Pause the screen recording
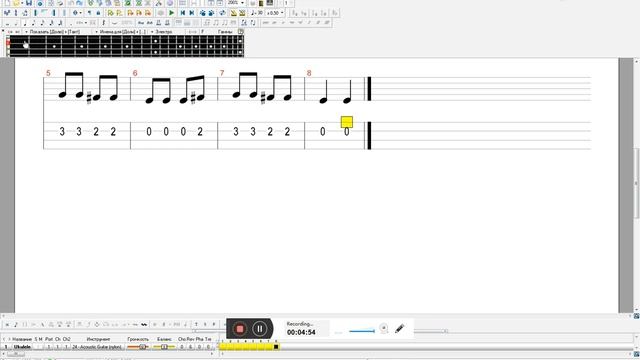 coord(260,329)
